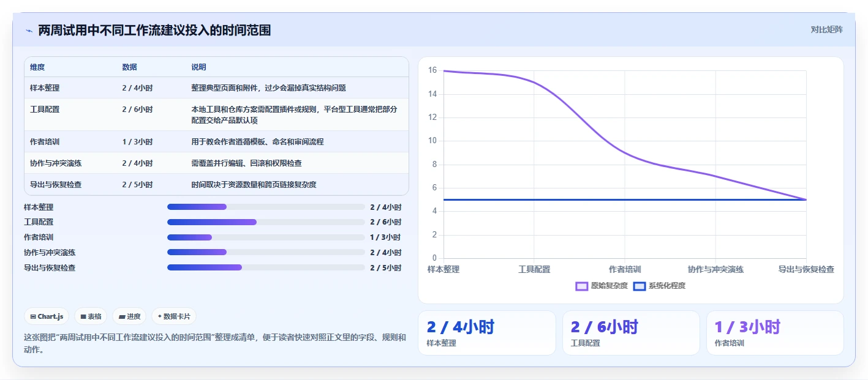
Task: Click the 协作与冲突演练 progress bar
Action: [266, 252]
